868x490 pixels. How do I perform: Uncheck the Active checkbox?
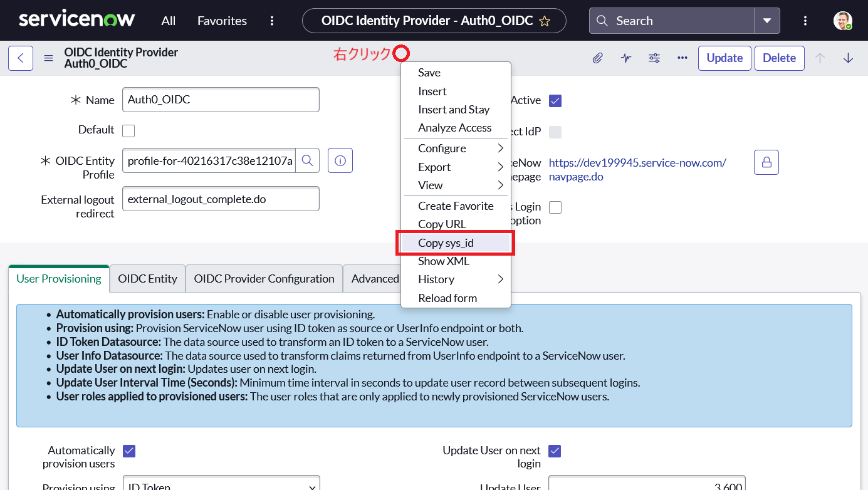pyautogui.click(x=555, y=100)
